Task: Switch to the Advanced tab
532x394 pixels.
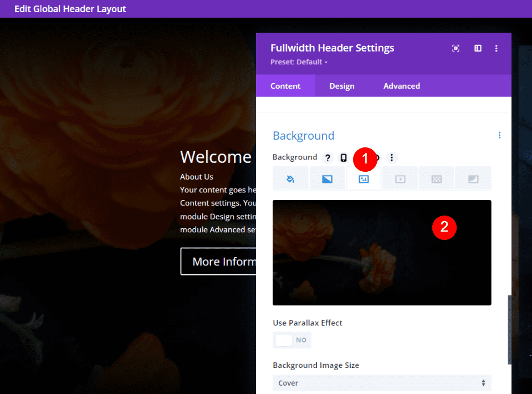Action: 401,86
